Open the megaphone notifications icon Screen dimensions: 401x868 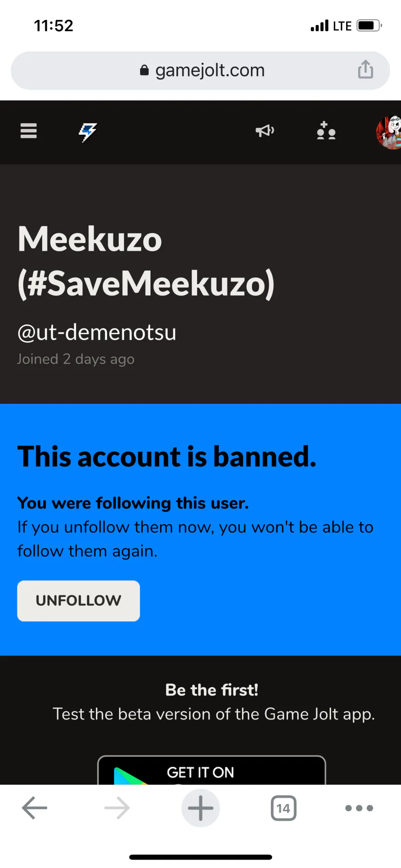(265, 131)
